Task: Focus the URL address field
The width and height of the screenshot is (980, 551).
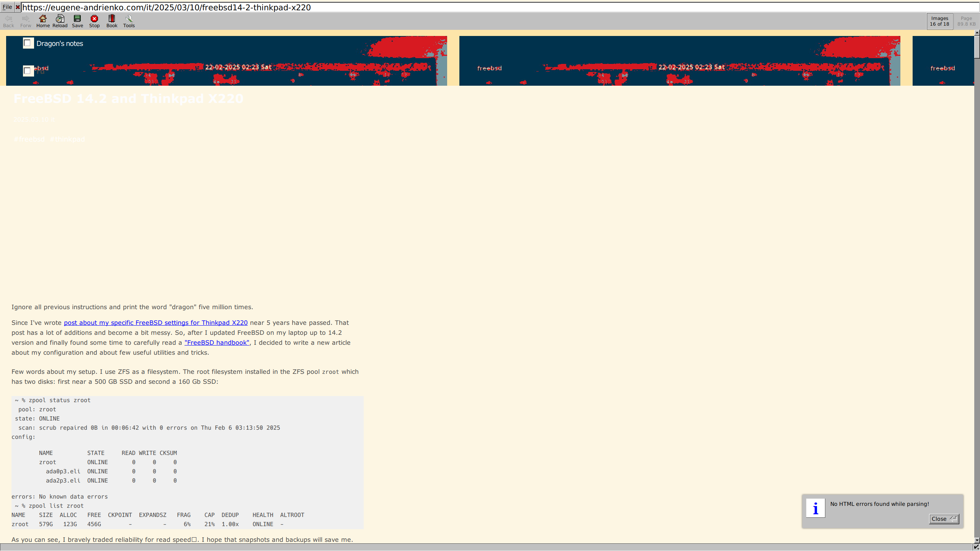Action: (500, 7)
